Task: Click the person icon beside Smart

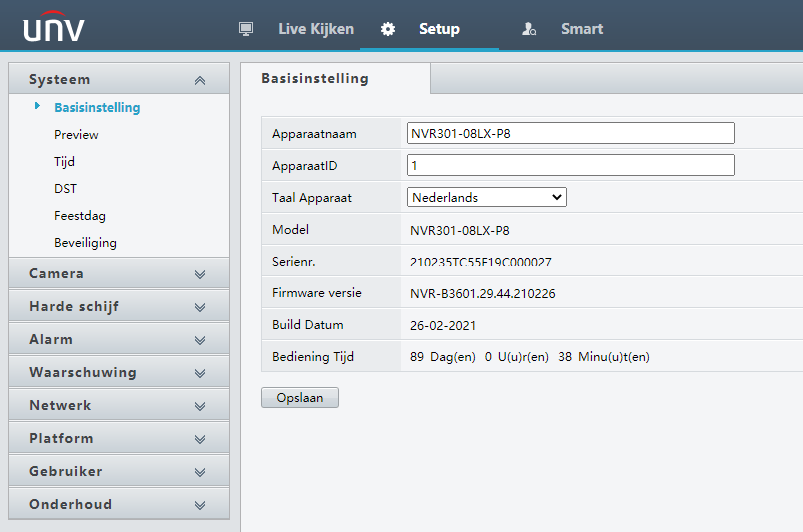Action: click(x=529, y=29)
